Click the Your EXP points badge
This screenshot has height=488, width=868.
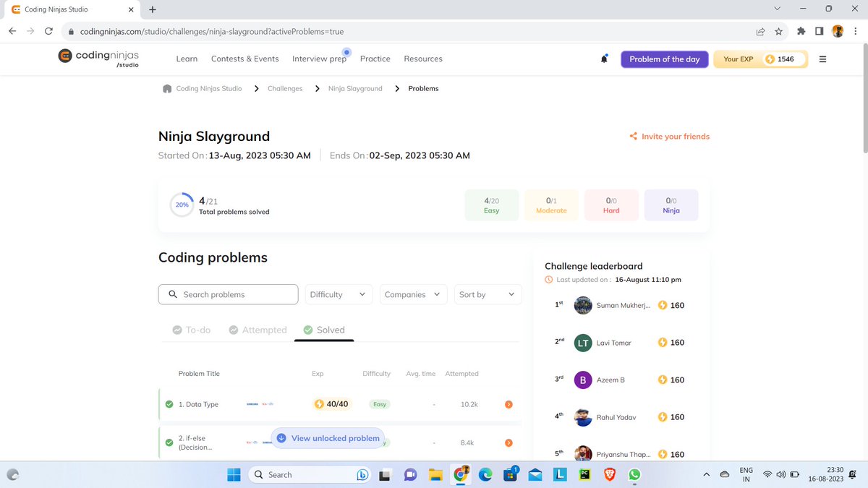(760, 59)
